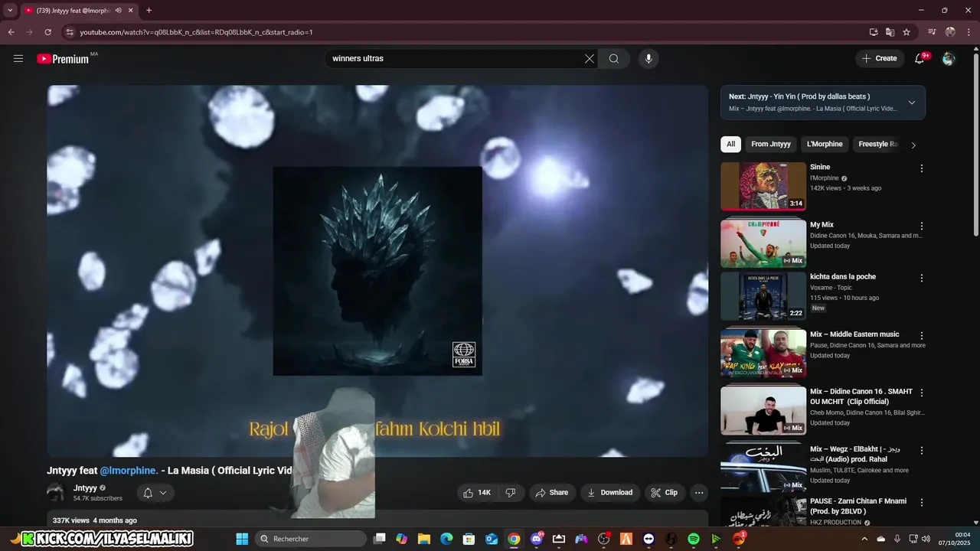Screen dimensions: 980x551
Task: Expand the Next playlist panel chevron
Action: (x=912, y=103)
